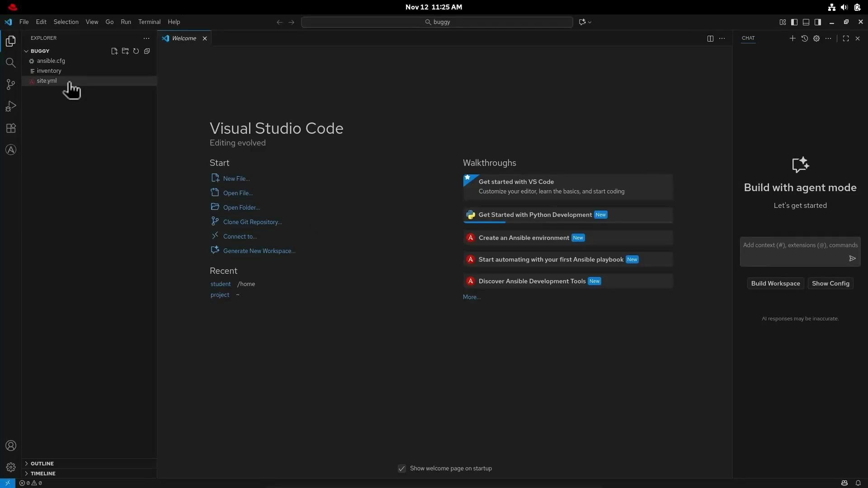The width and height of the screenshot is (868, 488).
Task: Open Create an Ansible environment walkthrough
Action: click(x=568, y=238)
